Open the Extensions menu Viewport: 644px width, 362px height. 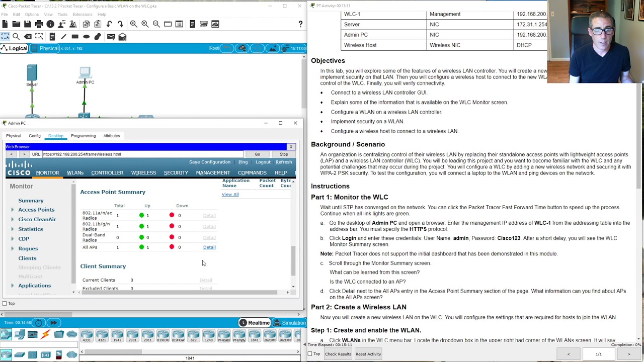click(x=82, y=15)
